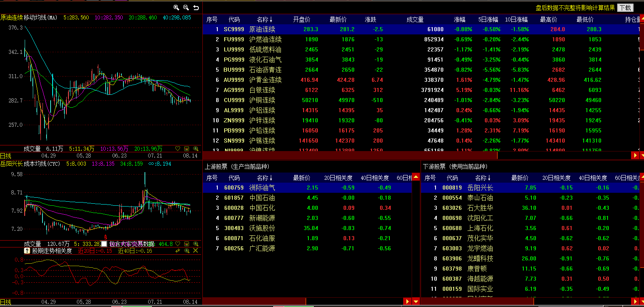Select 中国石油 in upstream stocks list

coord(262,198)
